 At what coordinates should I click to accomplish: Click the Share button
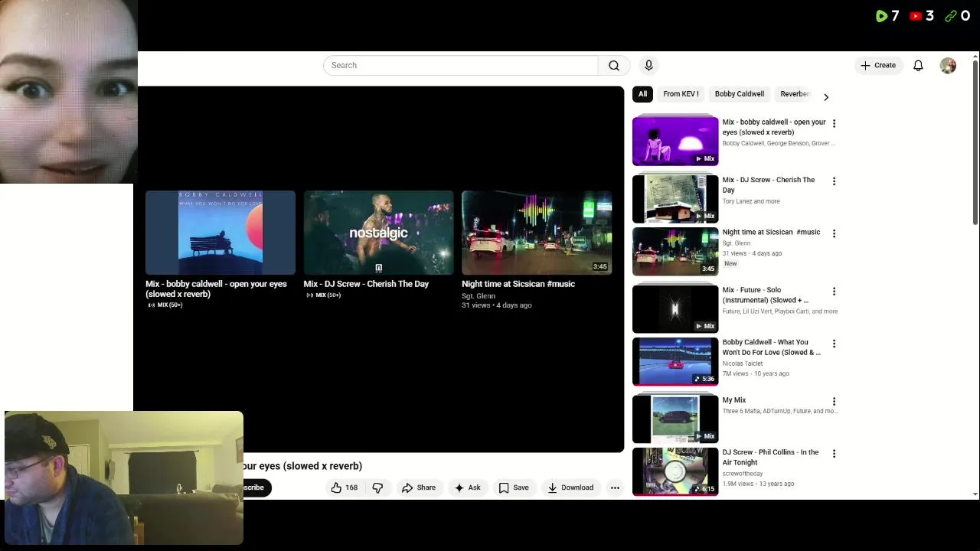(419, 487)
